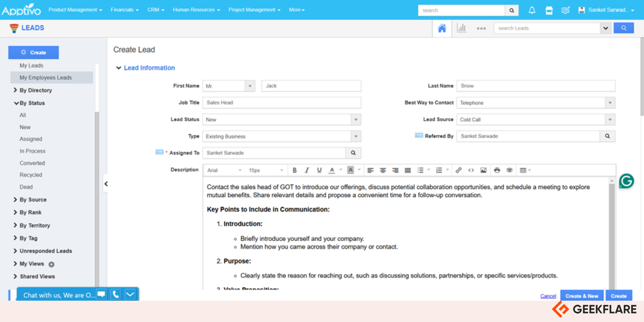Viewport: 644px width, 322px height.
Task: Toggle source code view in editor
Action: point(471,170)
